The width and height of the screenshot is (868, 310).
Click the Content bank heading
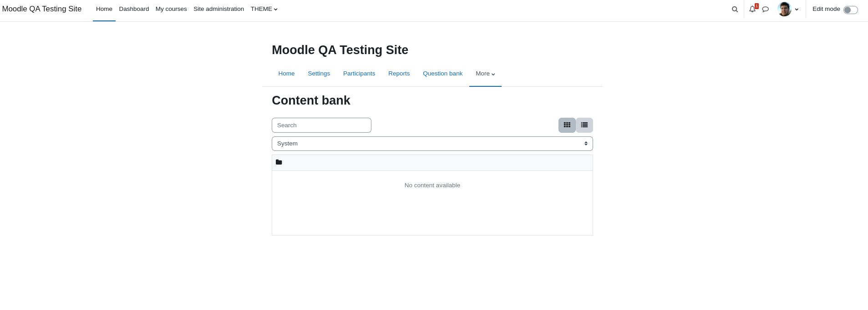click(311, 100)
